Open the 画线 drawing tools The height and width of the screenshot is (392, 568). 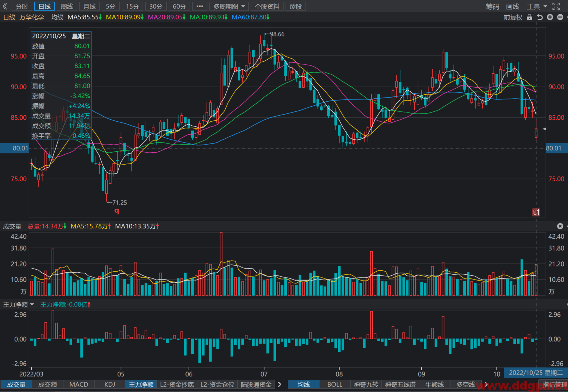pyautogui.click(x=512, y=6)
